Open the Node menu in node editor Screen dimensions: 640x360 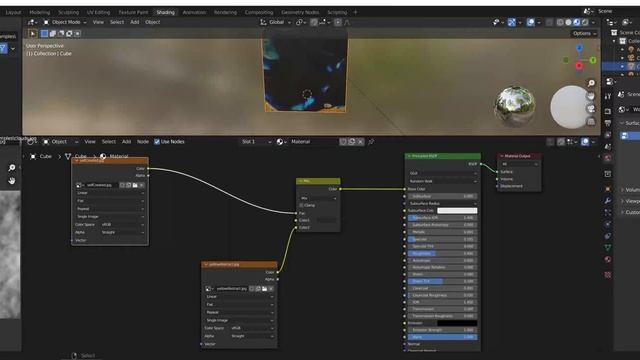click(x=142, y=142)
